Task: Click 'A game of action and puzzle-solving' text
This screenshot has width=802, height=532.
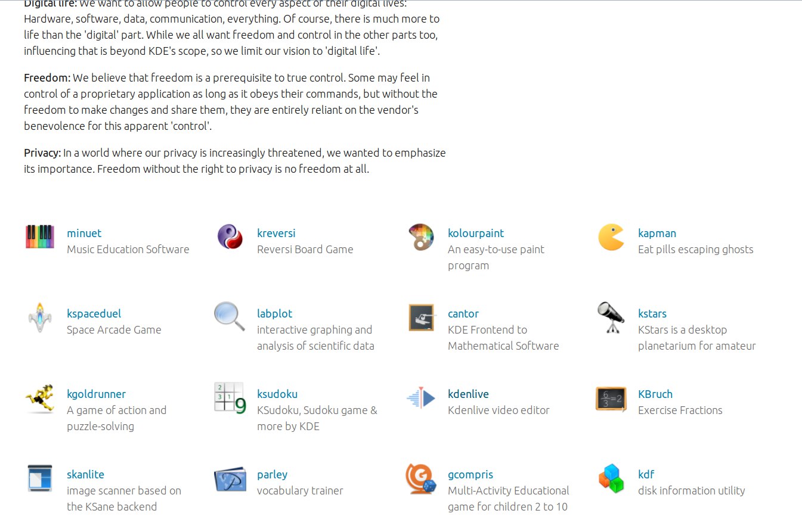Action: (x=117, y=418)
